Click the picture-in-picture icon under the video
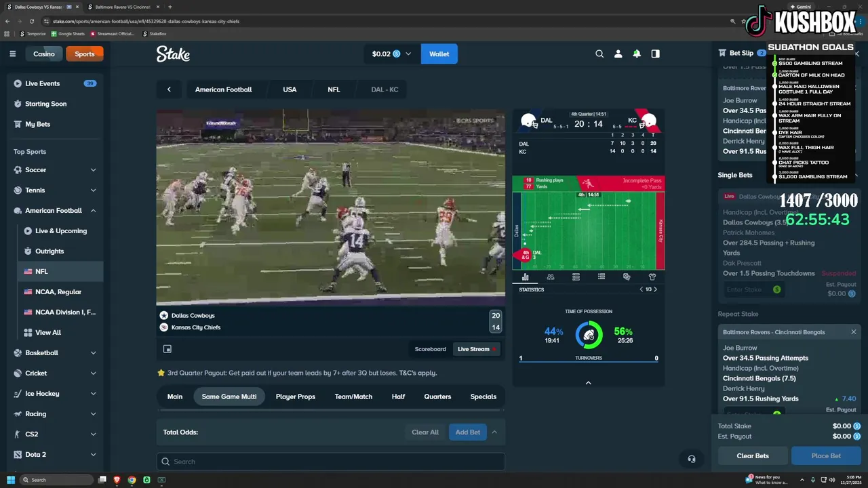 (x=167, y=349)
